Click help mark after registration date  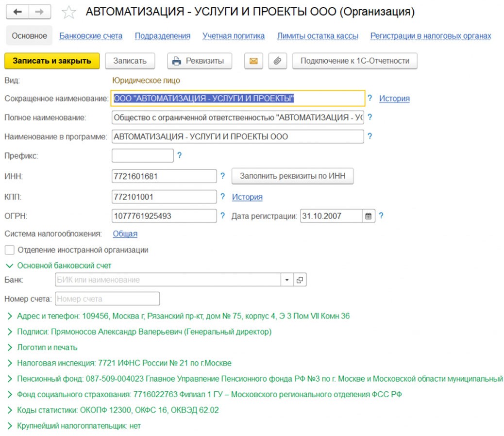(381, 216)
